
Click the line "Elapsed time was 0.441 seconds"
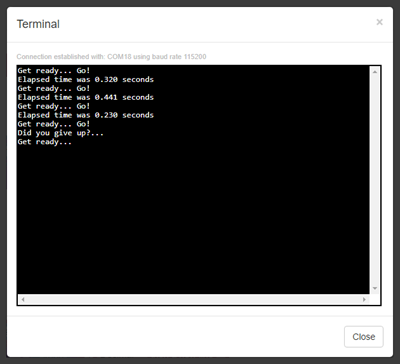(x=86, y=97)
